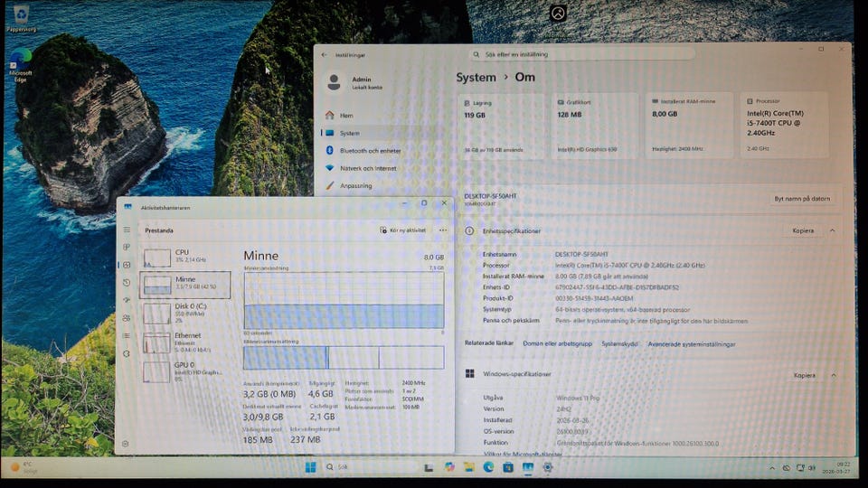Open Task Manager hamburger navigation menu

pyautogui.click(x=127, y=230)
